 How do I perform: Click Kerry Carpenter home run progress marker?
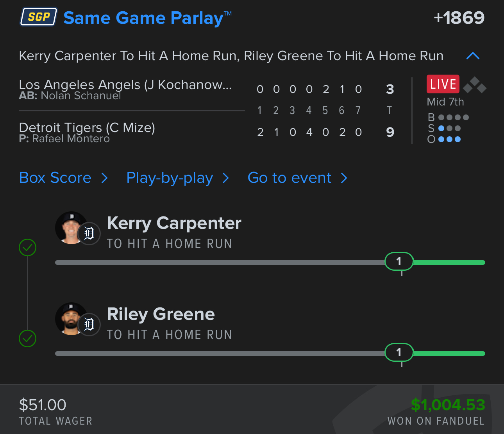pos(399,261)
